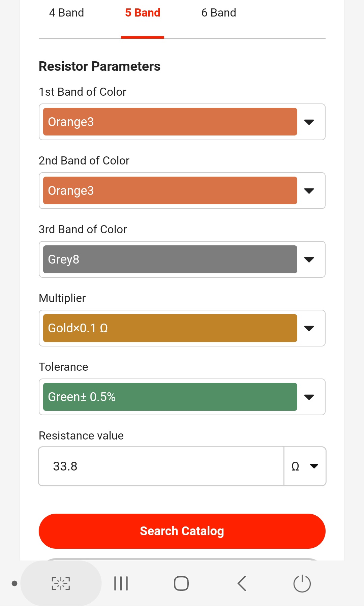Select the 5 Band tab
The image size is (364, 606).
click(x=143, y=13)
